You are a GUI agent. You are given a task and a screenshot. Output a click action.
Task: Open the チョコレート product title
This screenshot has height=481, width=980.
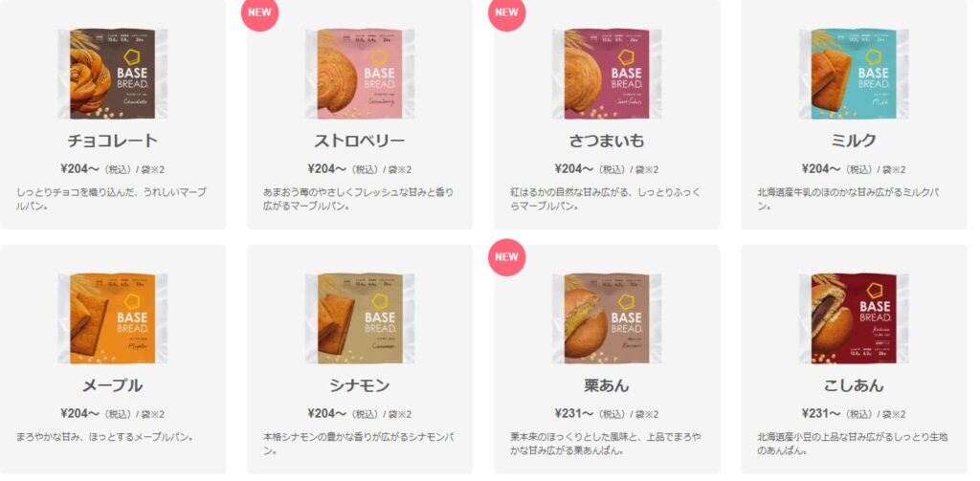(x=113, y=141)
